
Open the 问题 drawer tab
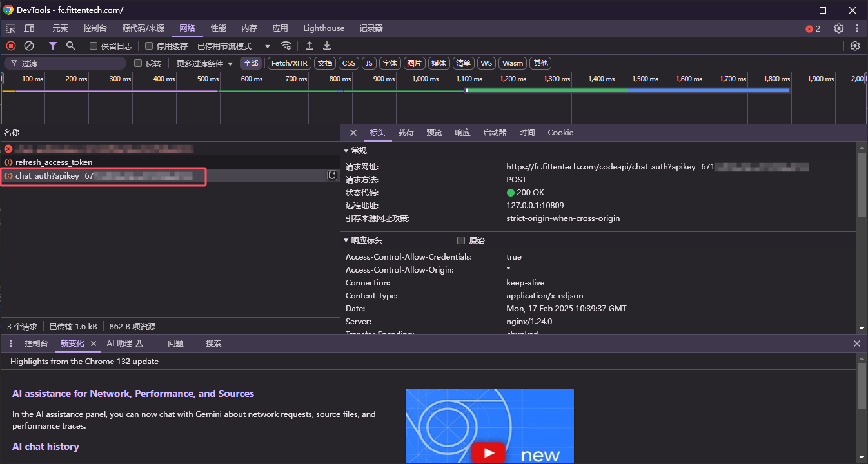pos(175,343)
